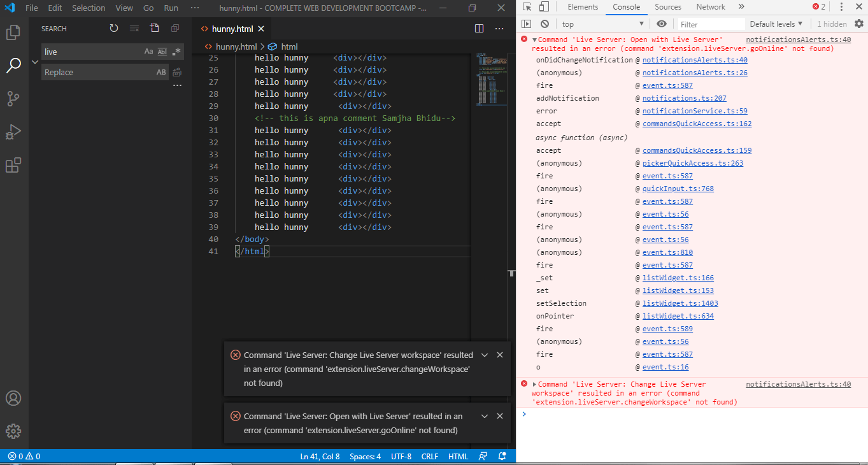Open the Run and Debug view
This screenshot has height=465, width=868.
pyautogui.click(x=13, y=132)
